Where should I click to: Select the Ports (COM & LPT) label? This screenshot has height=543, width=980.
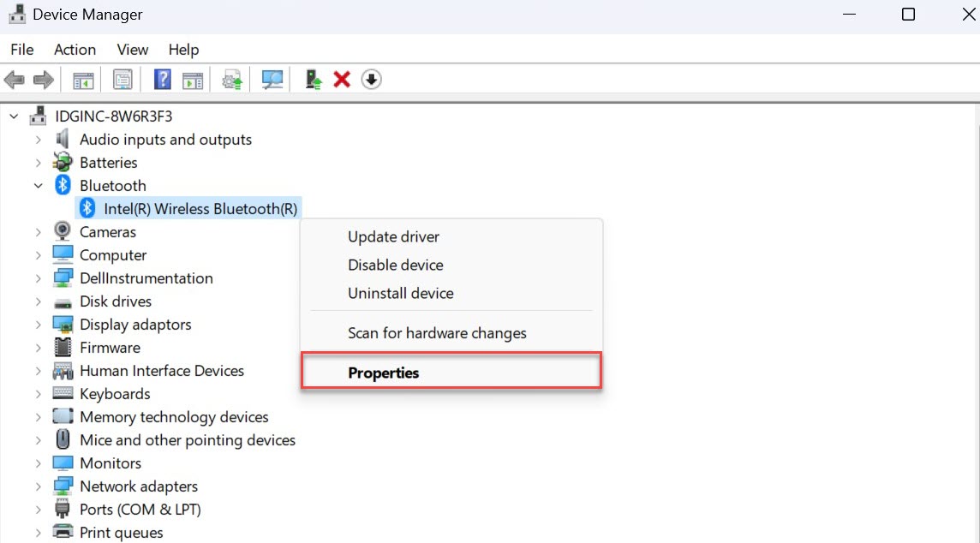(x=140, y=510)
